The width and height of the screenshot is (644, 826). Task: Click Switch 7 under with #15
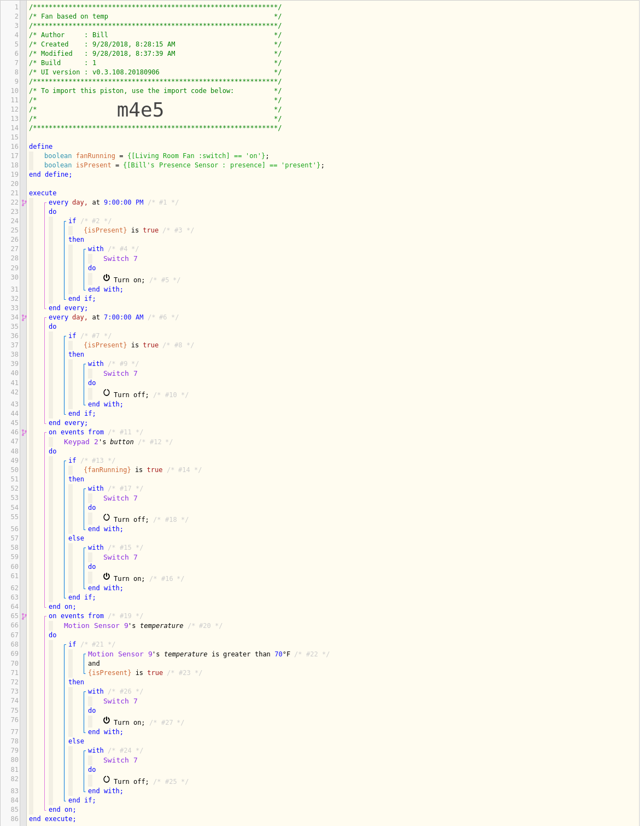coord(120,557)
